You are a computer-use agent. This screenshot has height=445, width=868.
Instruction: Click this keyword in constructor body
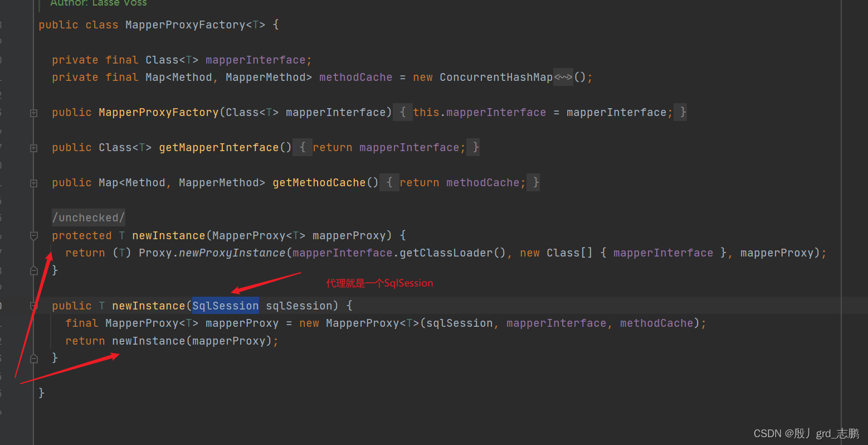point(426,112)
